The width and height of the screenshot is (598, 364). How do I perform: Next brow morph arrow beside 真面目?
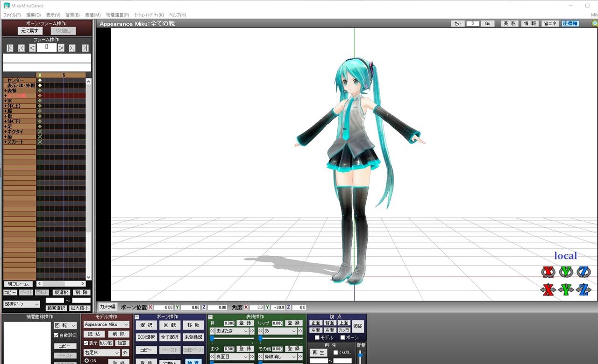click(251, 357)
